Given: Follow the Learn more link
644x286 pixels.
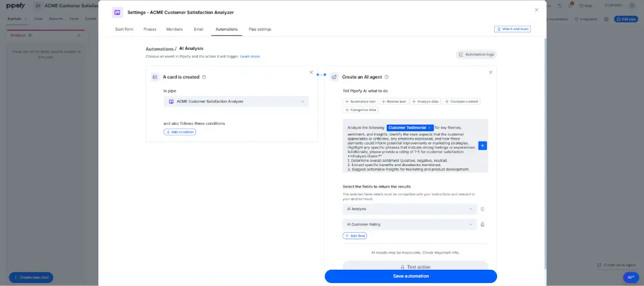Looking at the screenshot, I should pyautogui.click(x=250, y=56).
